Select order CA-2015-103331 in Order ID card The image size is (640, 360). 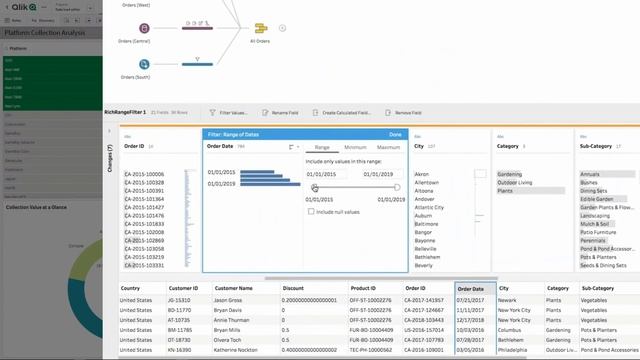tap(144, 265)
